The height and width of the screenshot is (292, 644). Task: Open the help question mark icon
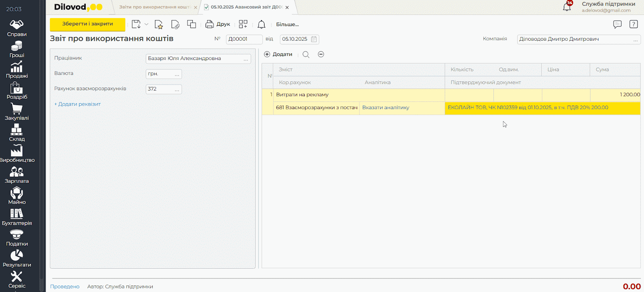pos(634,25)
